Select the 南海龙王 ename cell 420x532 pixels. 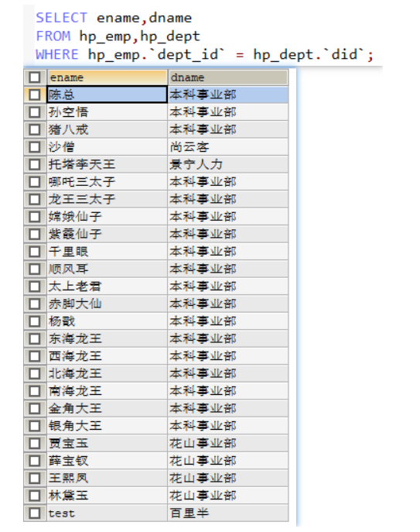point(107,391)
